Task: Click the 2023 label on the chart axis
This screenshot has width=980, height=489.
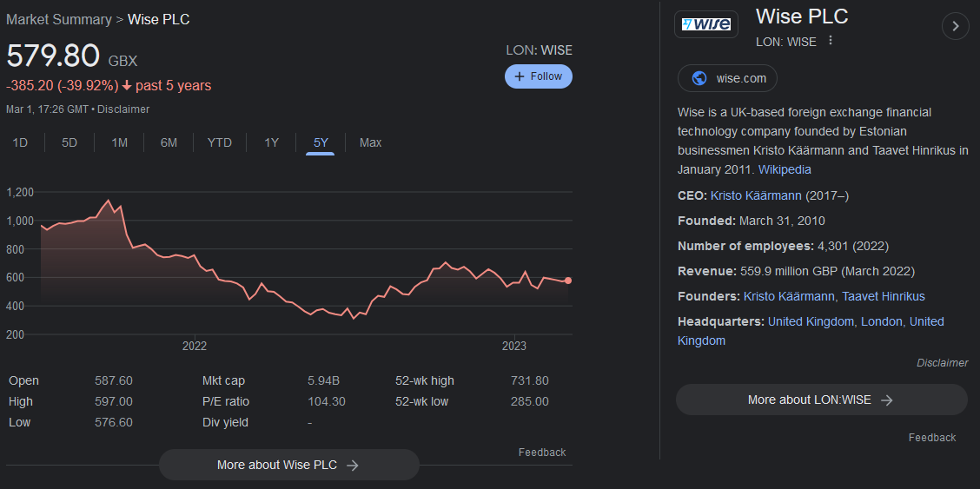Action: point(514,346)
